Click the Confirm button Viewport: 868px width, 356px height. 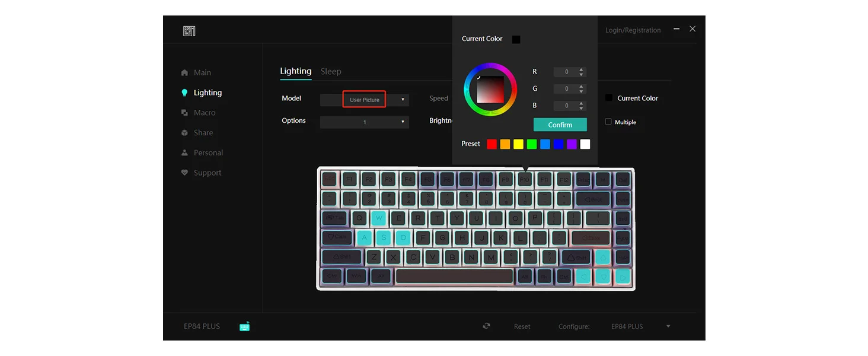point(560,125)
